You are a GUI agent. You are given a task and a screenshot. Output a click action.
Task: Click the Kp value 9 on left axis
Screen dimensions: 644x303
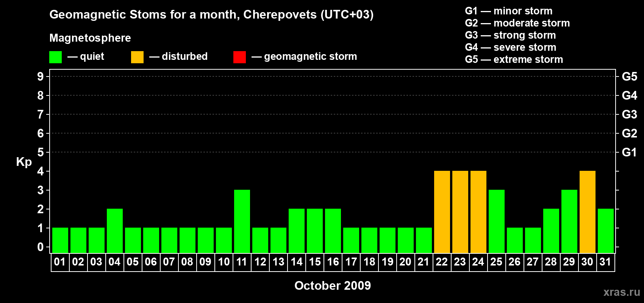click(x=41, y=77)
